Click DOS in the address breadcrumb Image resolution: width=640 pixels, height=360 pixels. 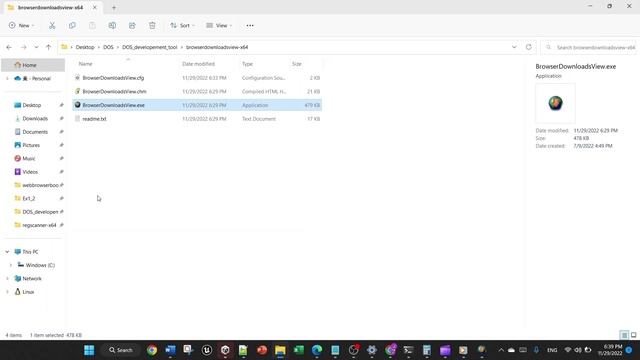coord(108,47)
